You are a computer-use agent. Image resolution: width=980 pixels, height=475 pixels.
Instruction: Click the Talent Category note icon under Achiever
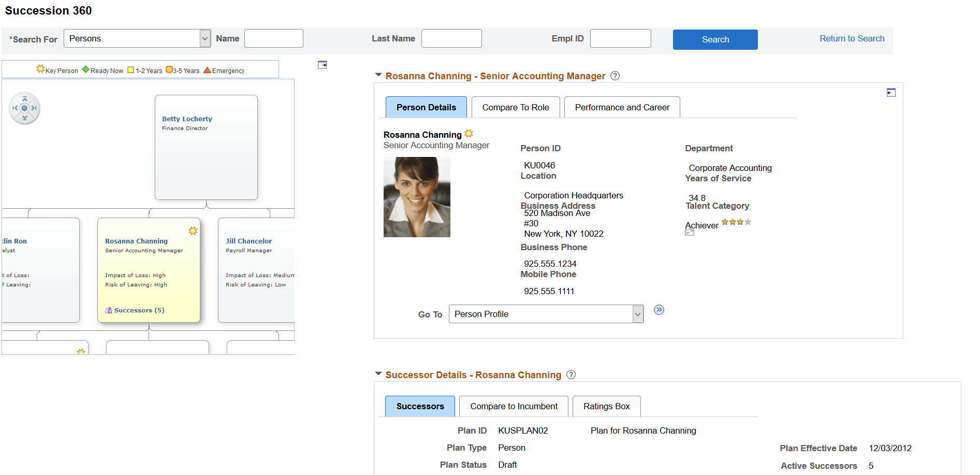tap(690, 233)
